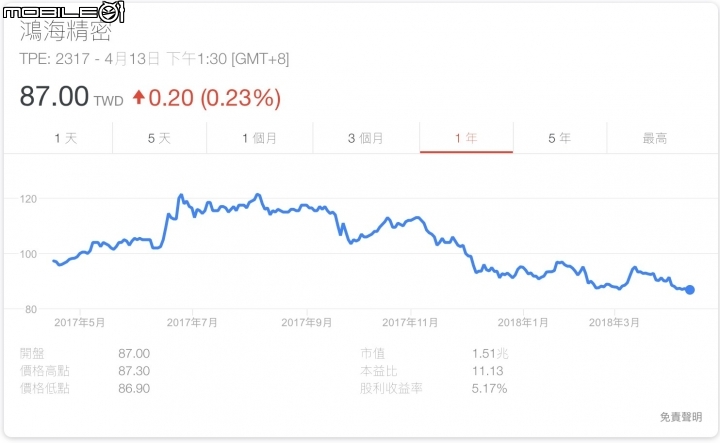720x443 pixels.
Task: Click the 2017年11月 axis label
Action: [410, 322]
